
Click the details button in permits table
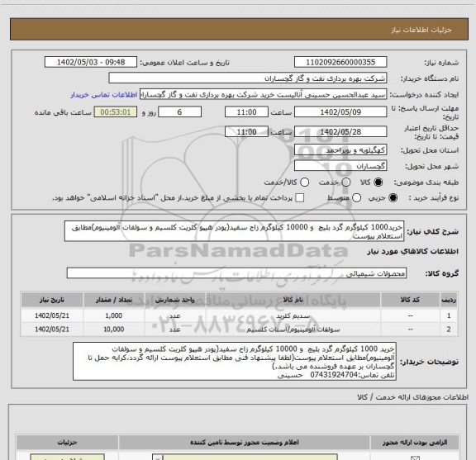click(68, 457)
